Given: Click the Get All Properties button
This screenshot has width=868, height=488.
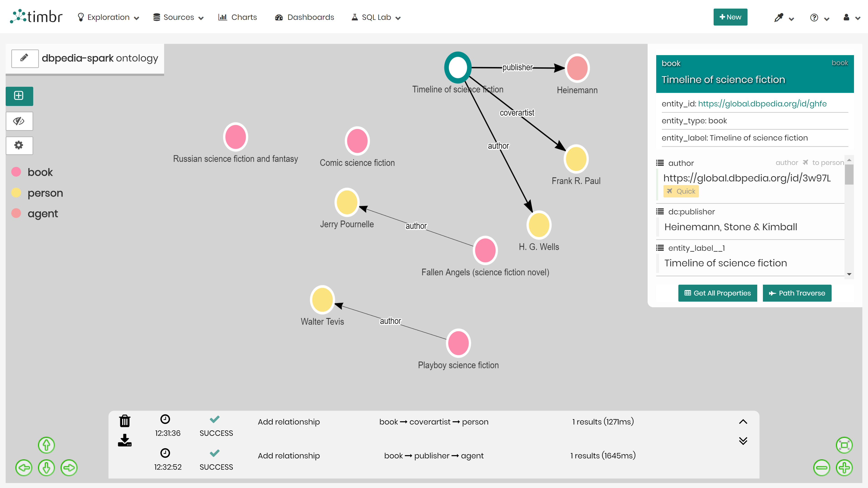Looking at the screenshot, I should pyautogui.click(x=717, y=293).
